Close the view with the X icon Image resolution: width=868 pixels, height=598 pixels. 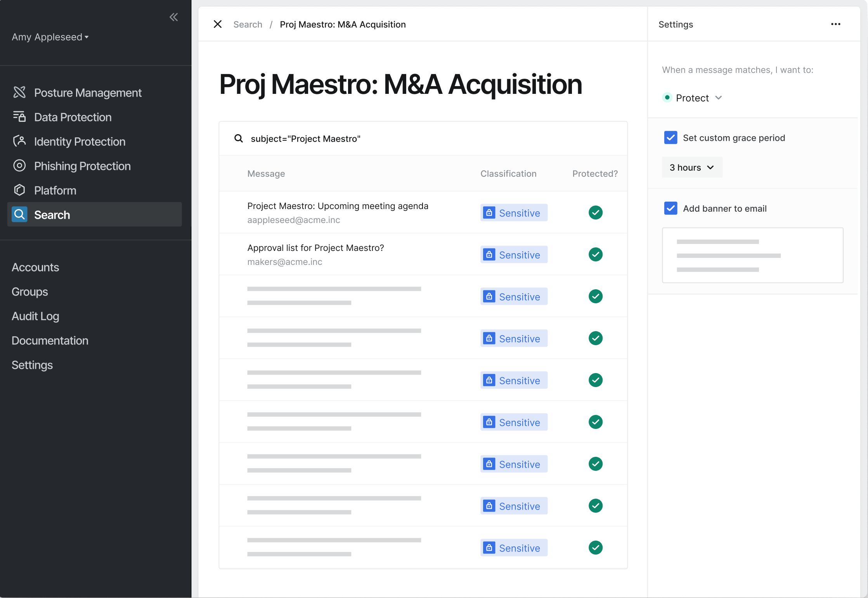click(x=218, y=24)
